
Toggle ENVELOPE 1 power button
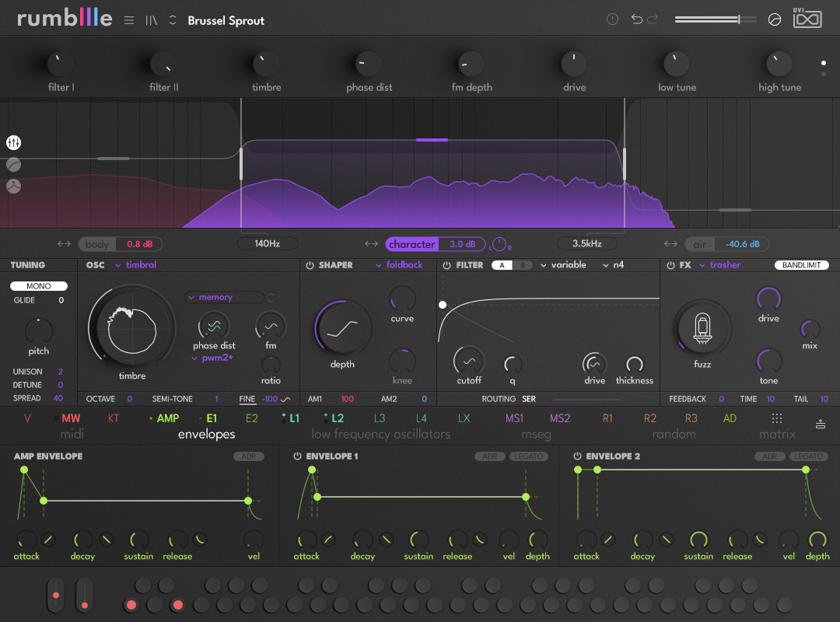(297, 456)
